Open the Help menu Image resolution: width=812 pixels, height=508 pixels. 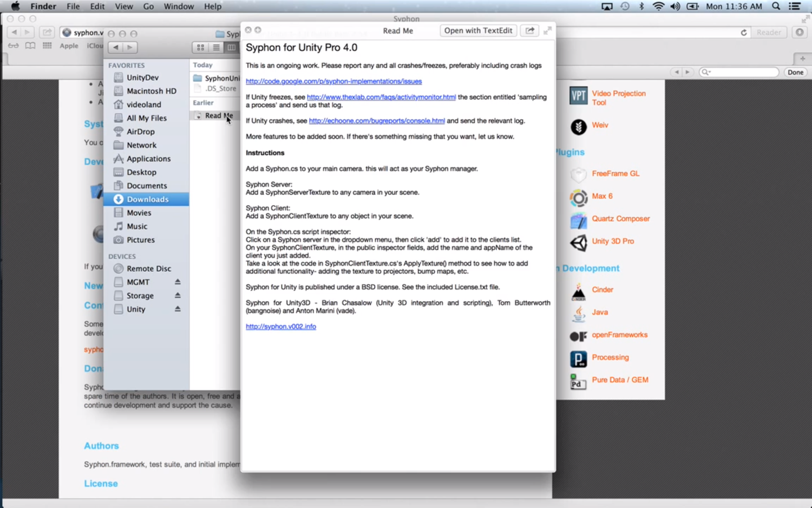click(213, 6)
